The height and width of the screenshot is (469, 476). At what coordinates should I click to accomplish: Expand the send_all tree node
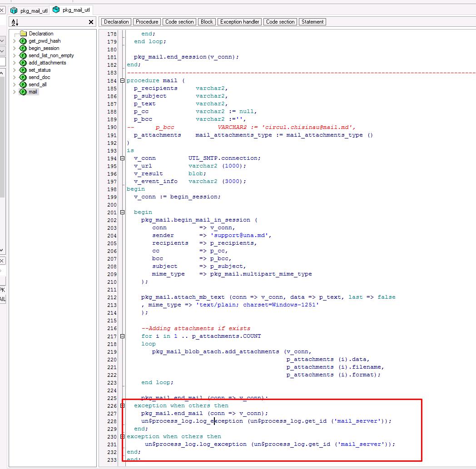click(14, 84)
